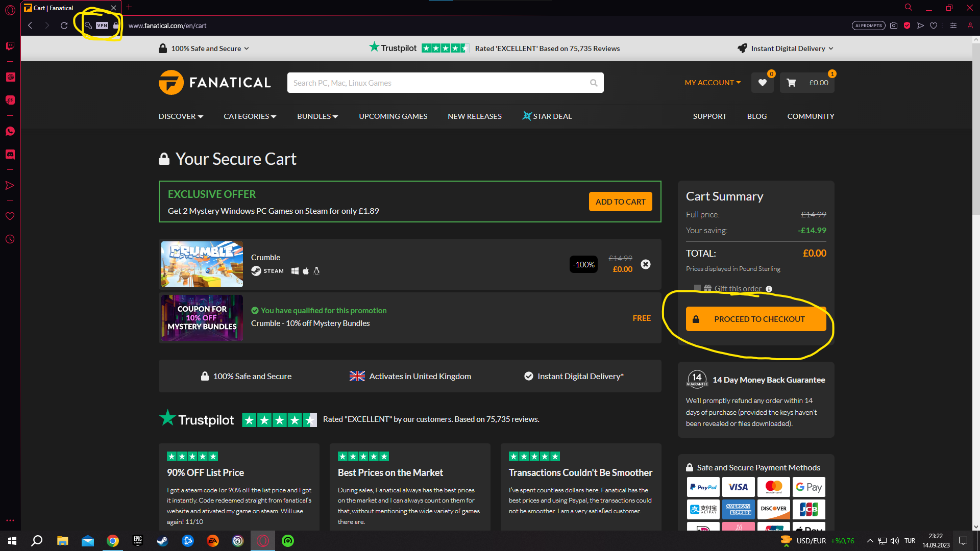Open the Categories dropdown
The image size is (980, 551).
(x=250, y=116)
